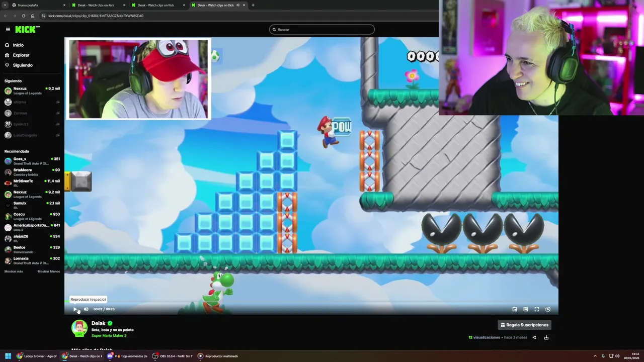Go back in the browser
Screen dimensions: 644x362
6,16
